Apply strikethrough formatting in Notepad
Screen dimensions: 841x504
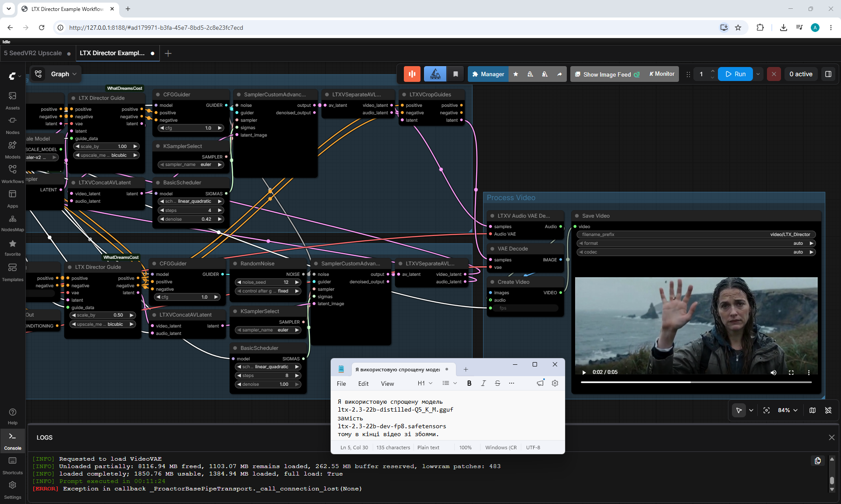498,383
